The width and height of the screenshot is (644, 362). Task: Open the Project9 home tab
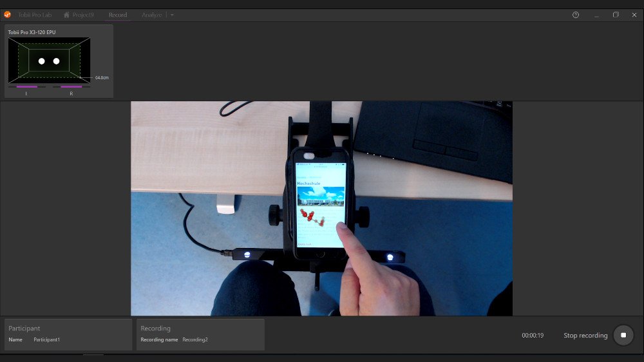pos(79,15)
